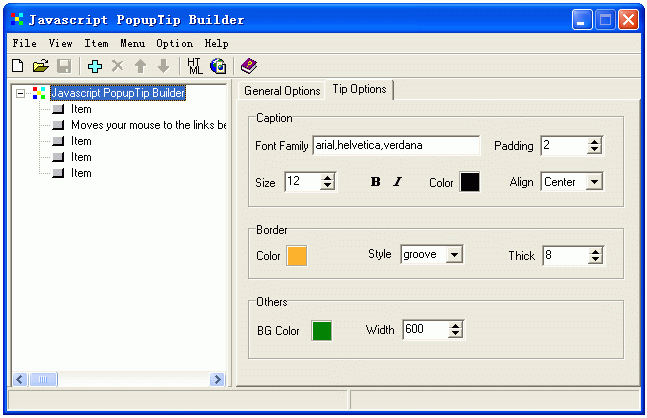Decrease font Size with down spinner arrow
The height and width of the screenshot is (418, 647).
(x=328, y=185)
